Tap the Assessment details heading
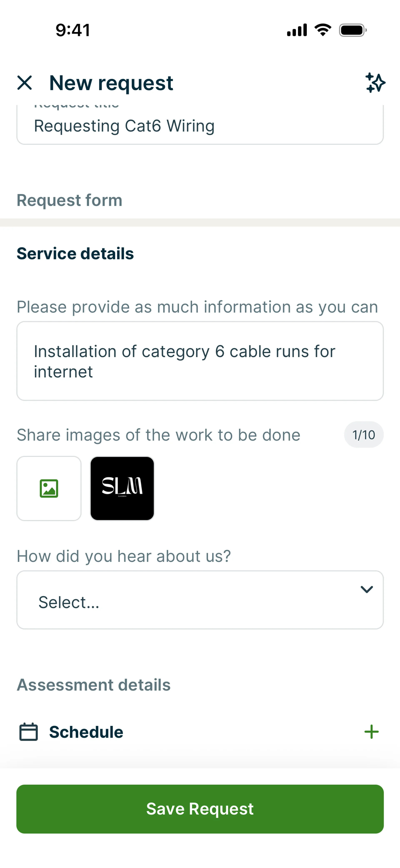 point(94,685)
